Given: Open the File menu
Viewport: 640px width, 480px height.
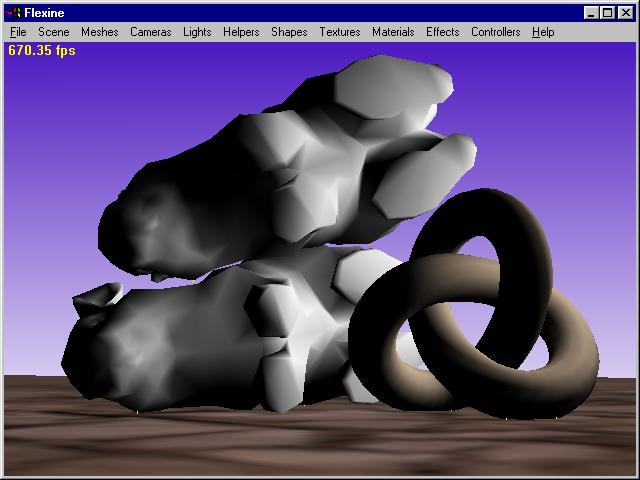Looking at the screenshot, I should [18, 32].
